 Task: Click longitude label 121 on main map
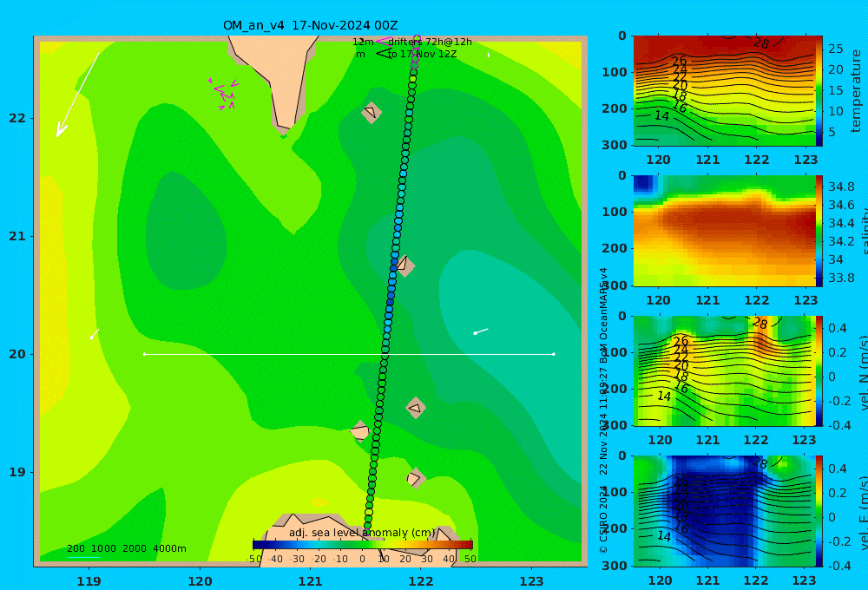click(x=311, y=581)
